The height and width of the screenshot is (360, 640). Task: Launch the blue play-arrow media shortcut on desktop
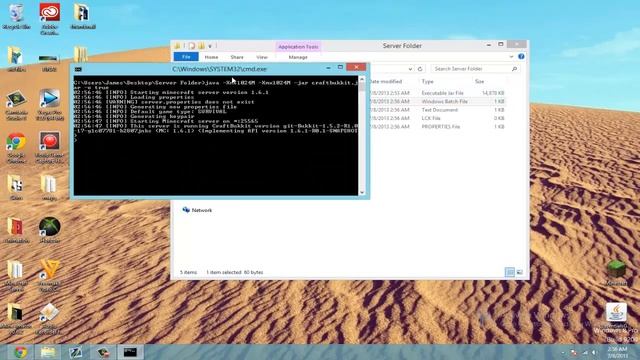(50, 104)
